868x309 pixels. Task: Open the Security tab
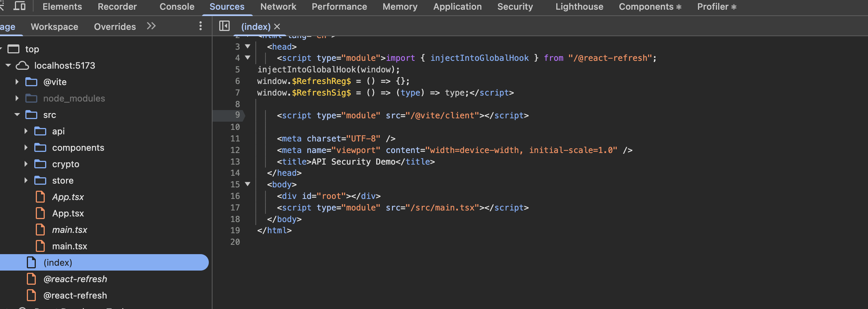[515, 7]
